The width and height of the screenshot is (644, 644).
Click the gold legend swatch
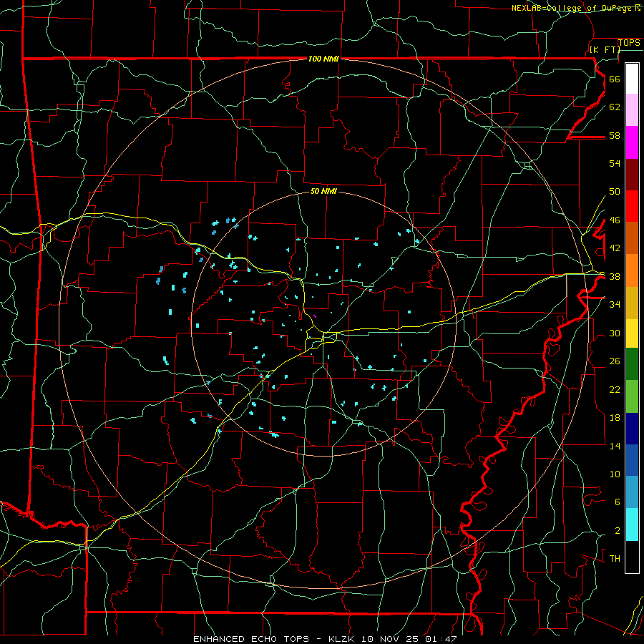pyautogui.click(x=632, y=303)
